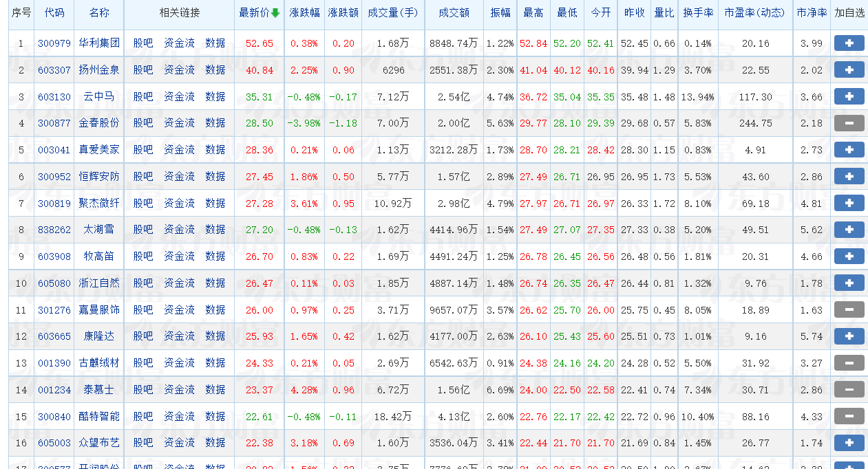
Task: Sort by 市盈率(动态) column header
Action: pyautogui.click(x=755, y=13)
